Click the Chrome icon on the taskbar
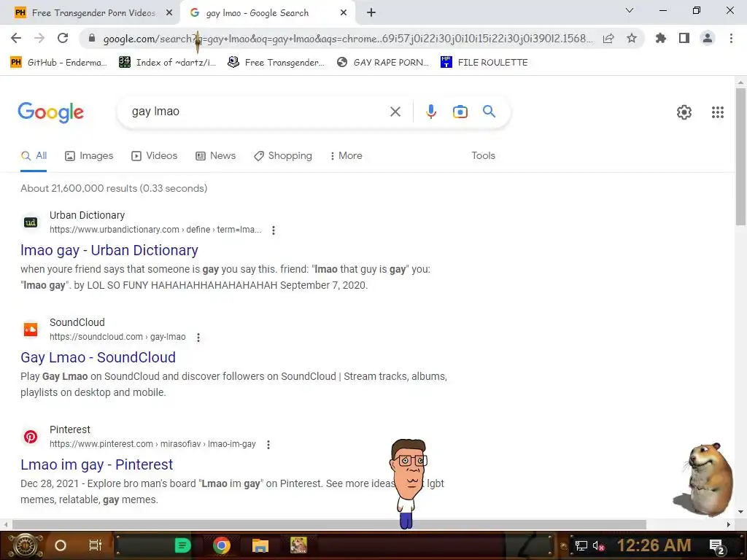 [222, 545]
